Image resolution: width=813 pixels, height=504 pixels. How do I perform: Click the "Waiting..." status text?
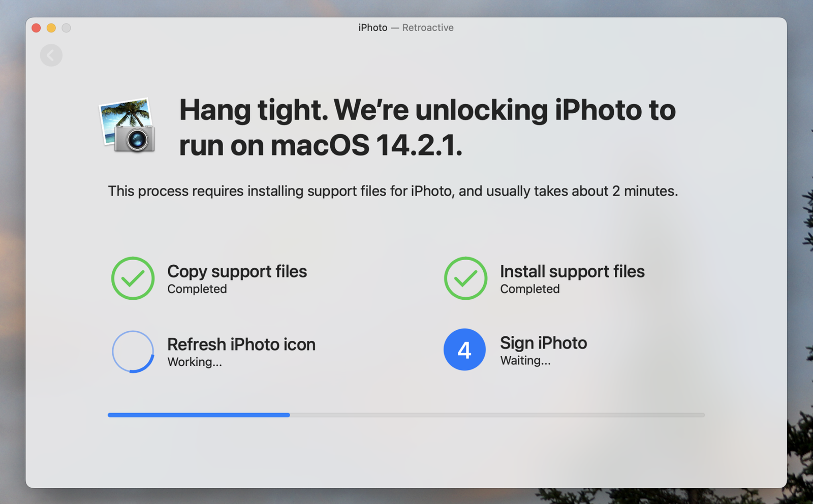[x=525, y=360]
